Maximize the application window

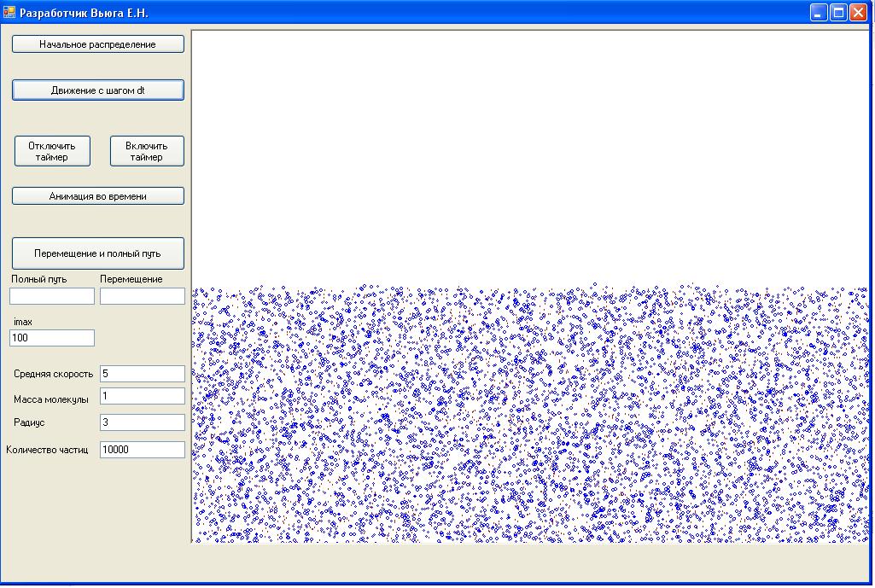838,13
